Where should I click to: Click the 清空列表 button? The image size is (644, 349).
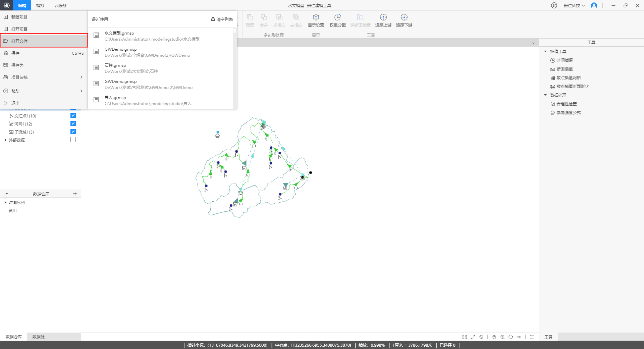pyautogui.click(x=222, y=19)
